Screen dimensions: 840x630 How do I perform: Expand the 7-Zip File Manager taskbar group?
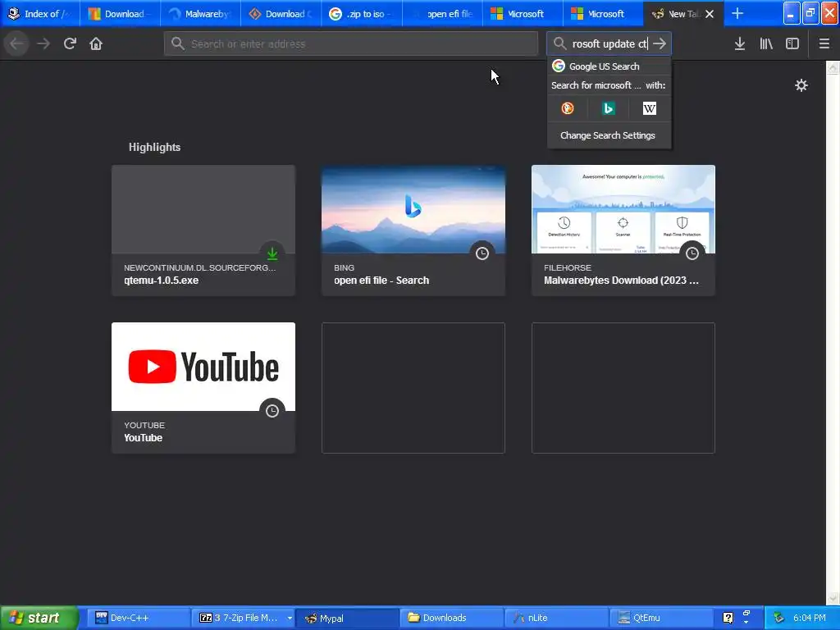(x=290, y=618)
